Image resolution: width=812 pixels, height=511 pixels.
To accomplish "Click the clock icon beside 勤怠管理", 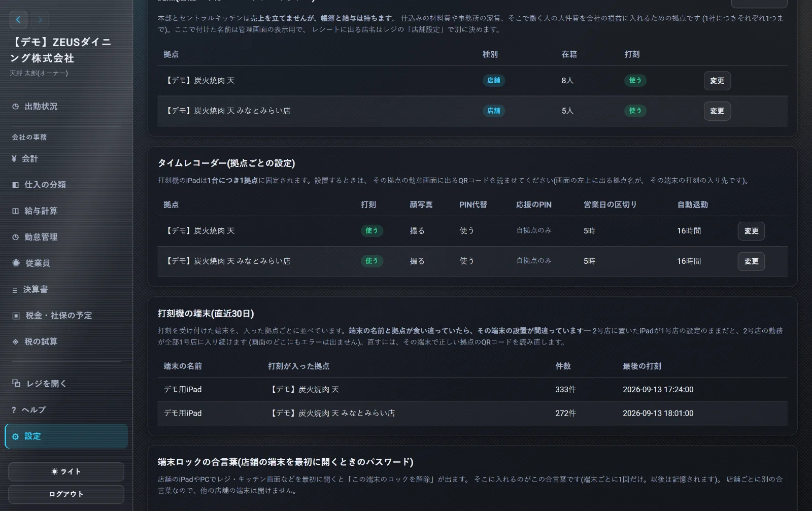I will point(15,237).
